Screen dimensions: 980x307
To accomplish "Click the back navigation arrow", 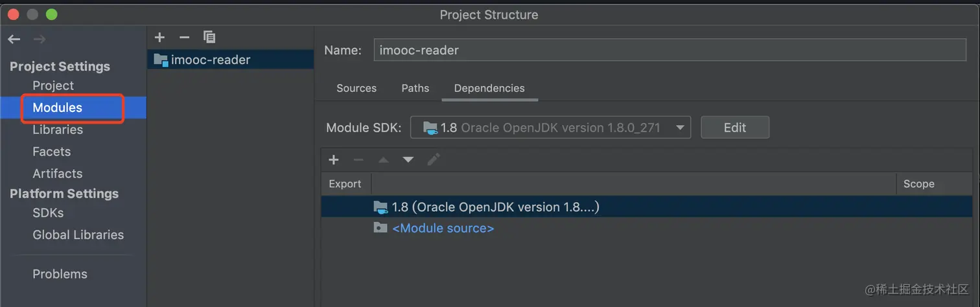I will (x=14, y=40).
